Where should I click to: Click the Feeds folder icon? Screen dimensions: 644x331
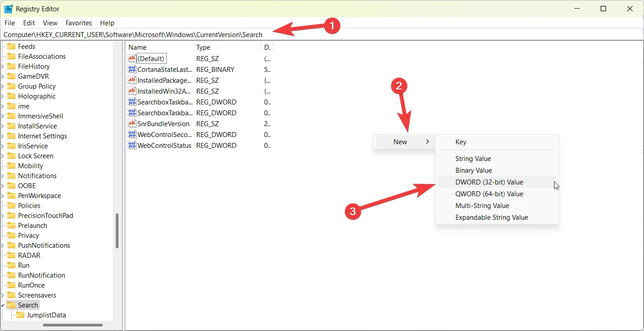tap(11, 46)
